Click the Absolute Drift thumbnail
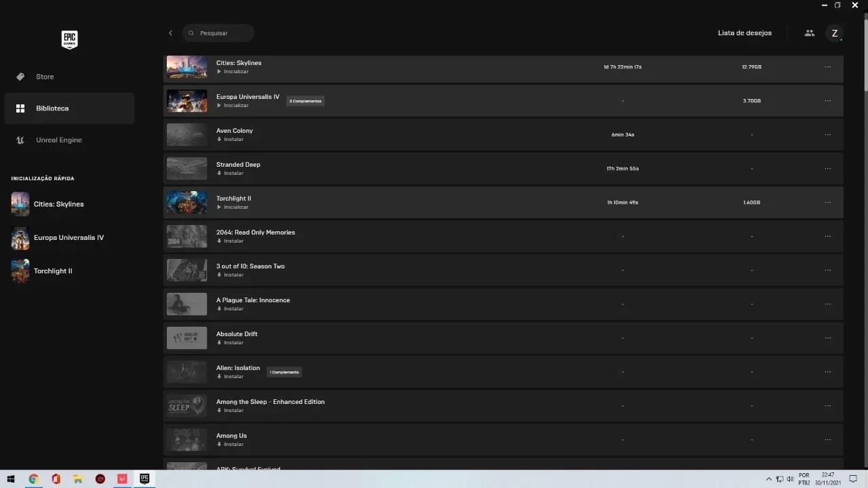This screenshot has width=868, height=488. pos(186,338)
